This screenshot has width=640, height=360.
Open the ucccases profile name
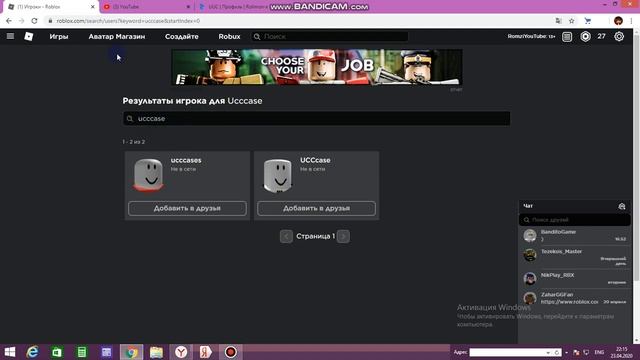coord(186,160)
